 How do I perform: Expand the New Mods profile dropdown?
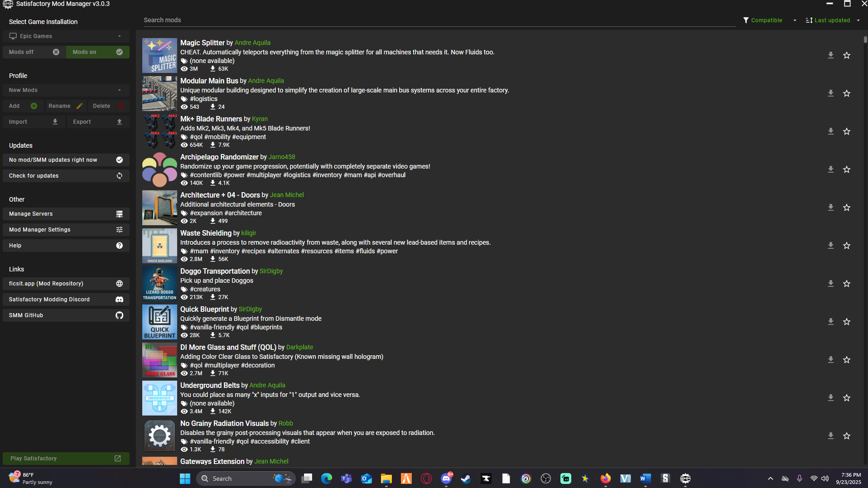[66, 90]
